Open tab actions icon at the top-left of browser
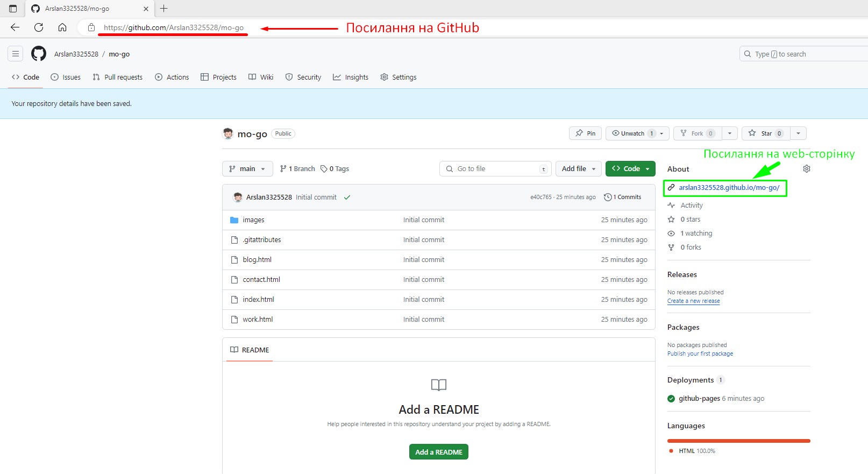This screenshot has width=868, height=474. tap(13, 9)
